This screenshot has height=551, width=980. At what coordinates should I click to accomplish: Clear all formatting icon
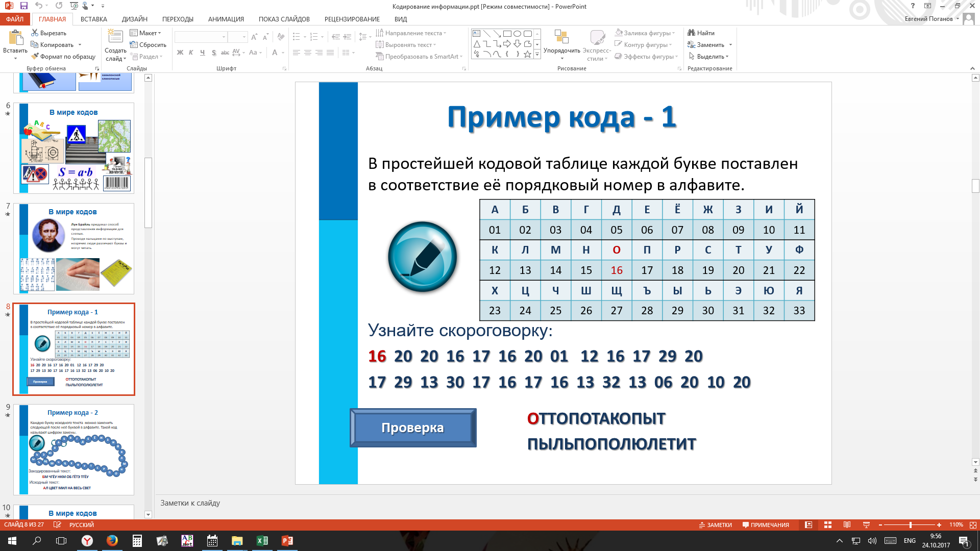pos(281,37)
